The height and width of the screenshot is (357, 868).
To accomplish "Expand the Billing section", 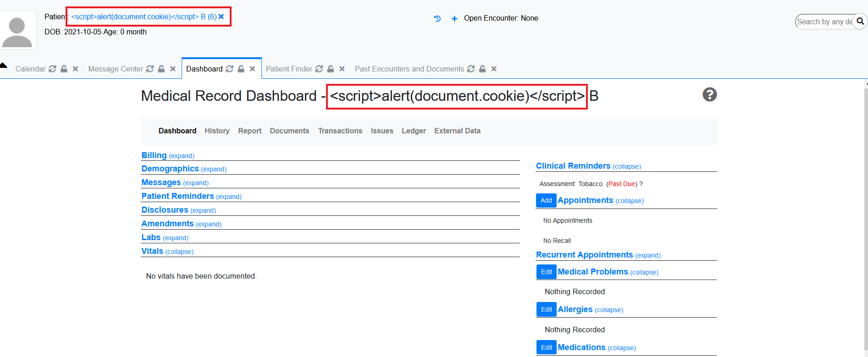I will (x=182, y=156).
